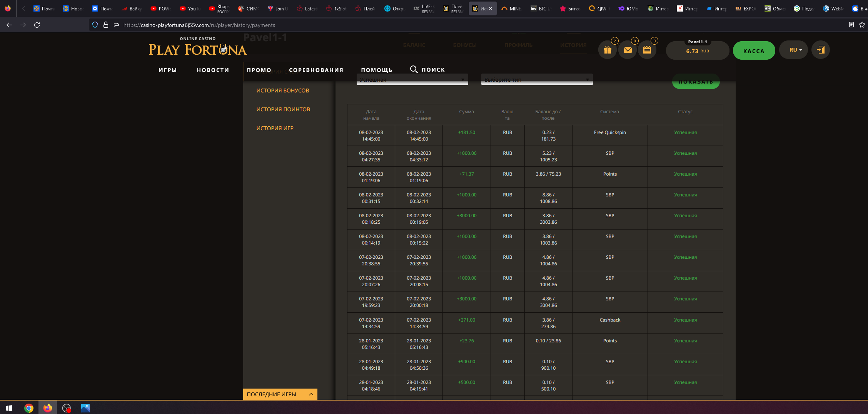868x414 pixels.
Task: Open the Соревнования menu item
Action: (x=316, y=70)
